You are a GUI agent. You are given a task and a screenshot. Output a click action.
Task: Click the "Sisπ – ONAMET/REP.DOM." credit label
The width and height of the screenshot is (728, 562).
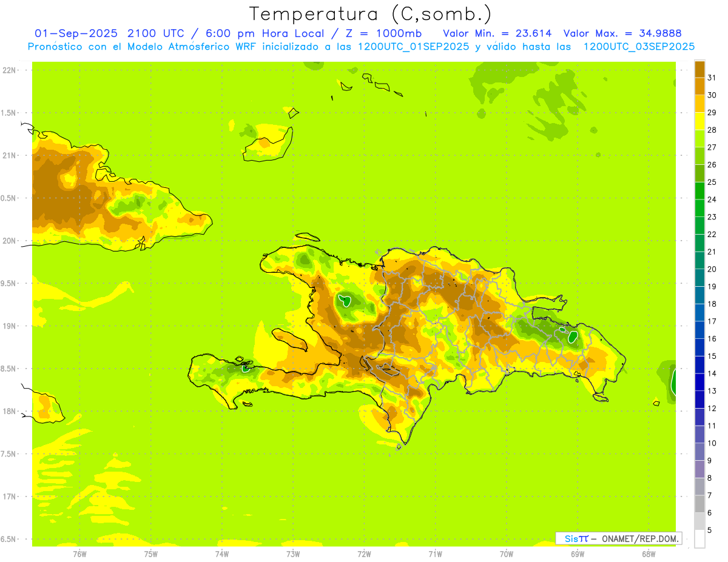[619, 538]
